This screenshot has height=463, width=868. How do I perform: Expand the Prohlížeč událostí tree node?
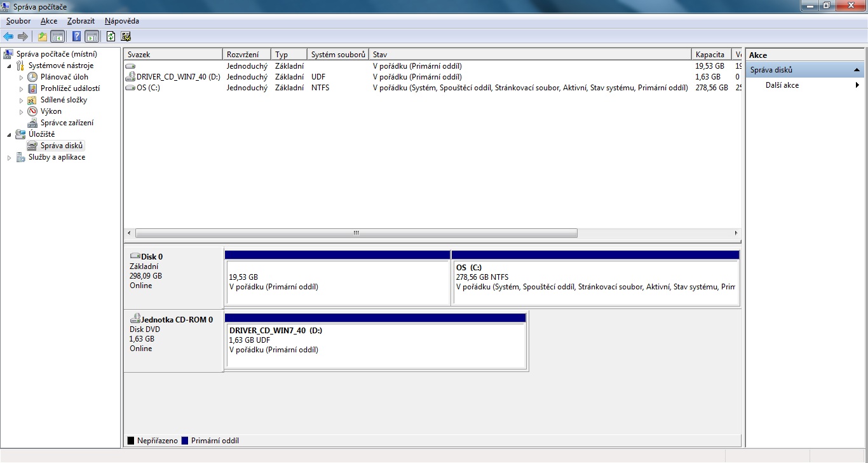point(21,88)
